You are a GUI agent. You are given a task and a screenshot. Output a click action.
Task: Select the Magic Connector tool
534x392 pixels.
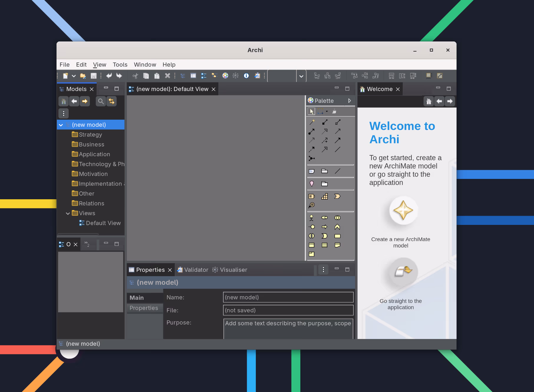point(312,122)
